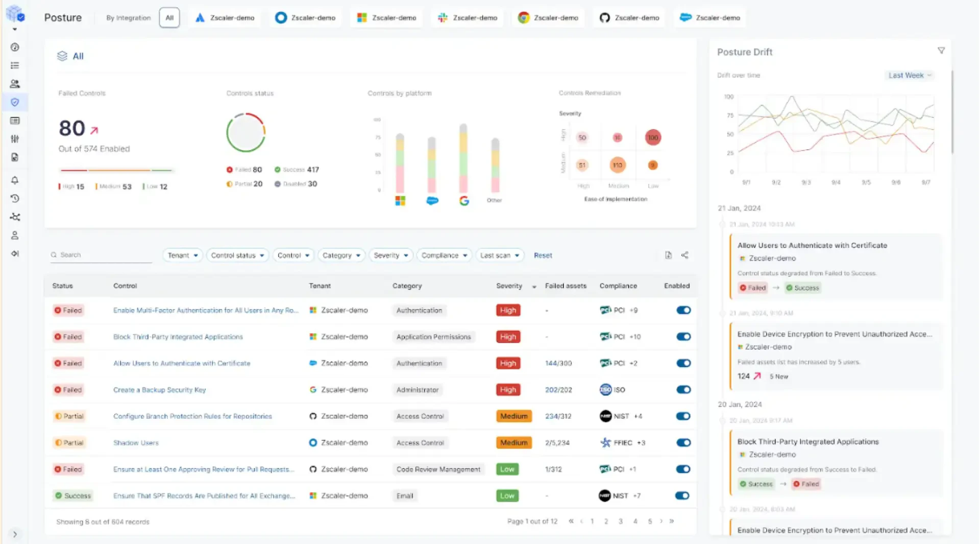Select the GitHub Zscaler-demo integration tab
Viewport: 980px width, 544px height.
(629, 18)
